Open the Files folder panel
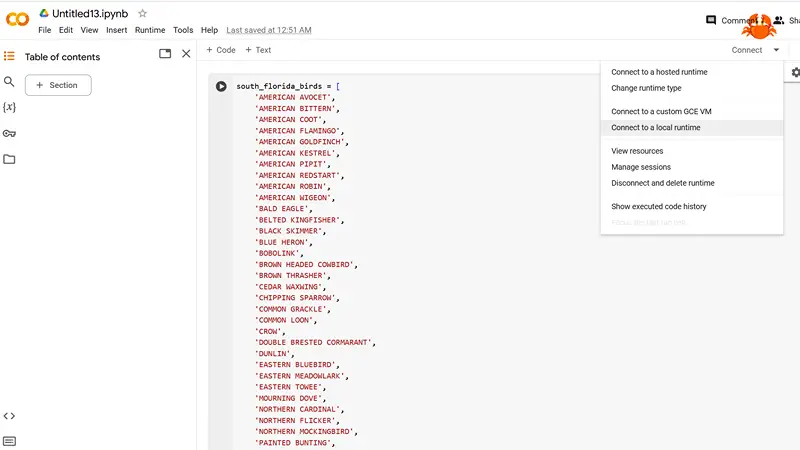 (9, 159)
